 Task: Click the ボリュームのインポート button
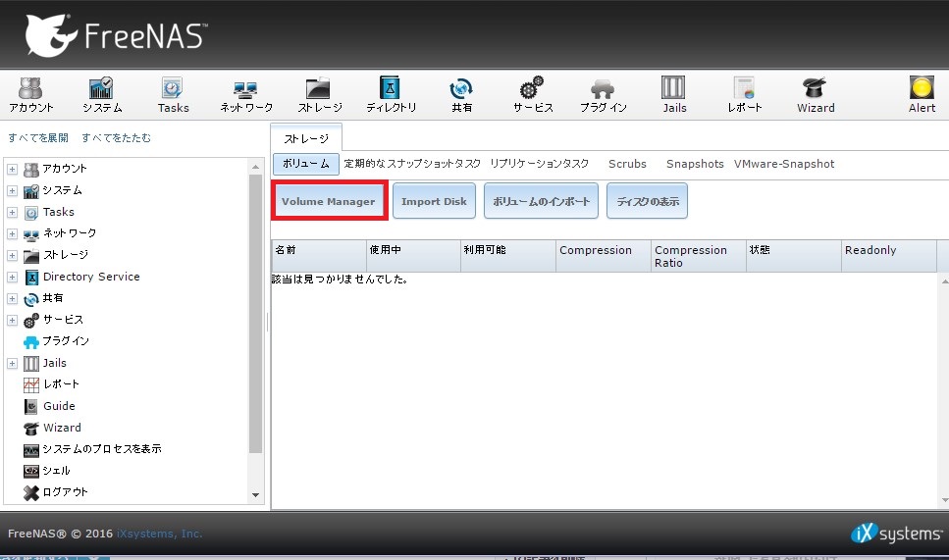(541, 201)
